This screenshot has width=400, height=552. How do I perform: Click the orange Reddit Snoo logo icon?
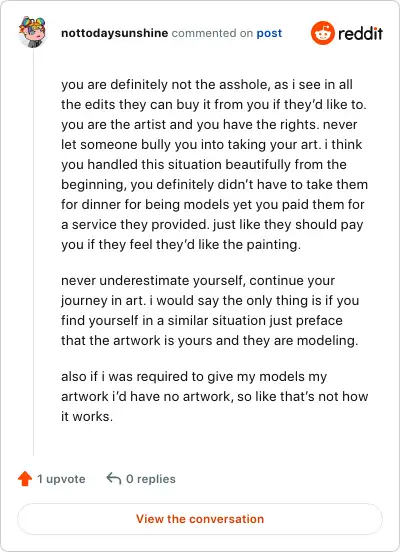click(322, 33)
